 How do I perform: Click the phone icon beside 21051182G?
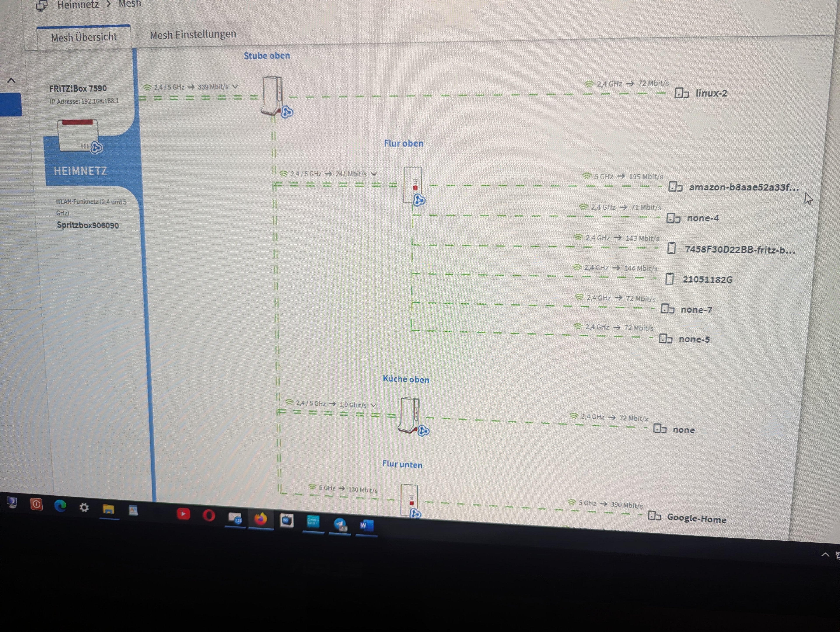[670, 279]
